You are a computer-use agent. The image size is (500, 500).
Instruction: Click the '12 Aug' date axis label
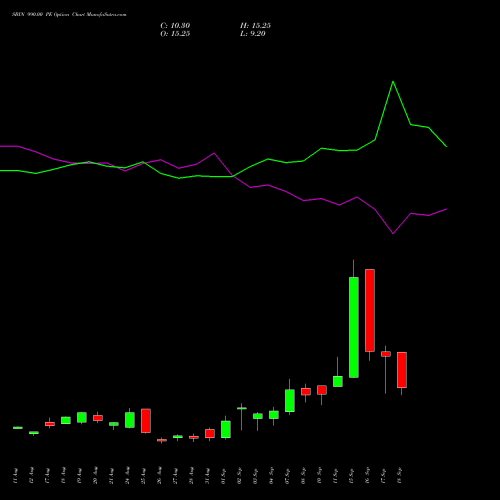click(x=31, y=476)
